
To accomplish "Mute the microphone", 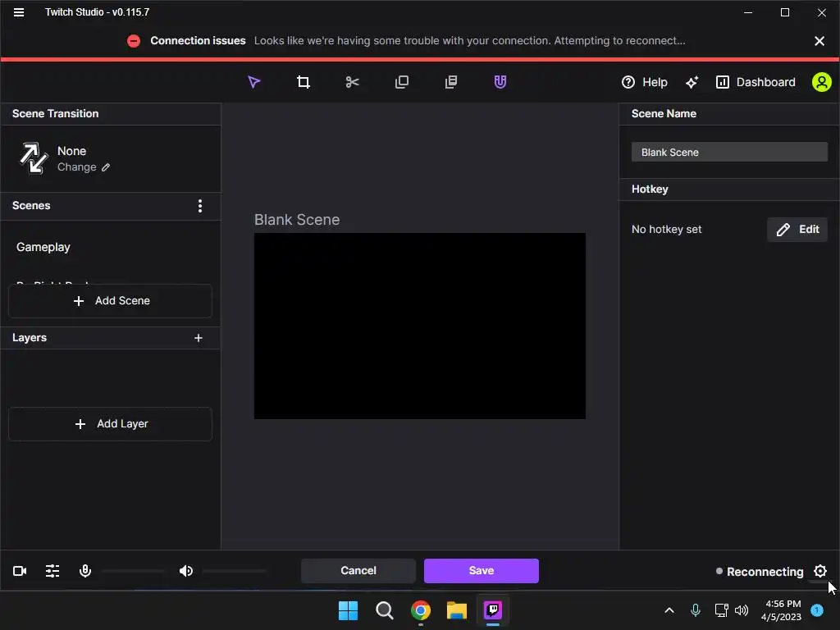I will [85, 571].
